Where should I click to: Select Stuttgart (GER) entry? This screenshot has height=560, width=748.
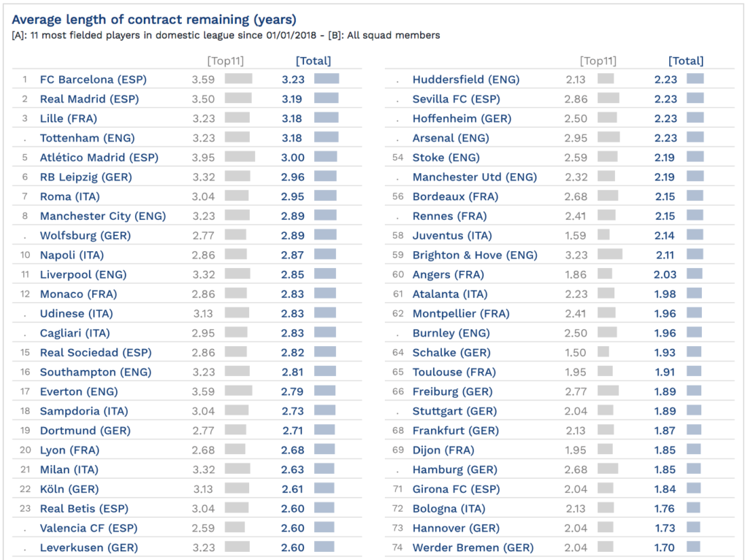(x=454, y=411)
